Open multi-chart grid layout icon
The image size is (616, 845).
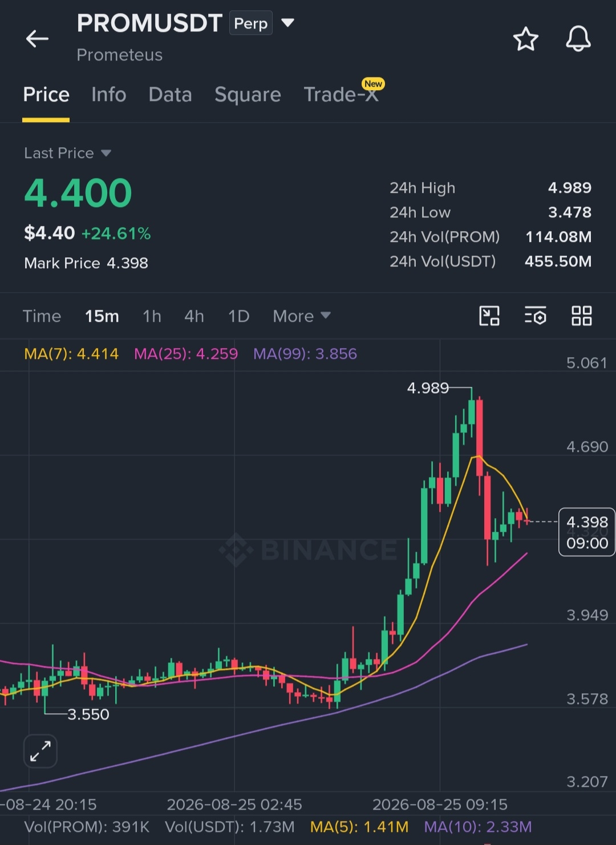[x=581, y=316]
